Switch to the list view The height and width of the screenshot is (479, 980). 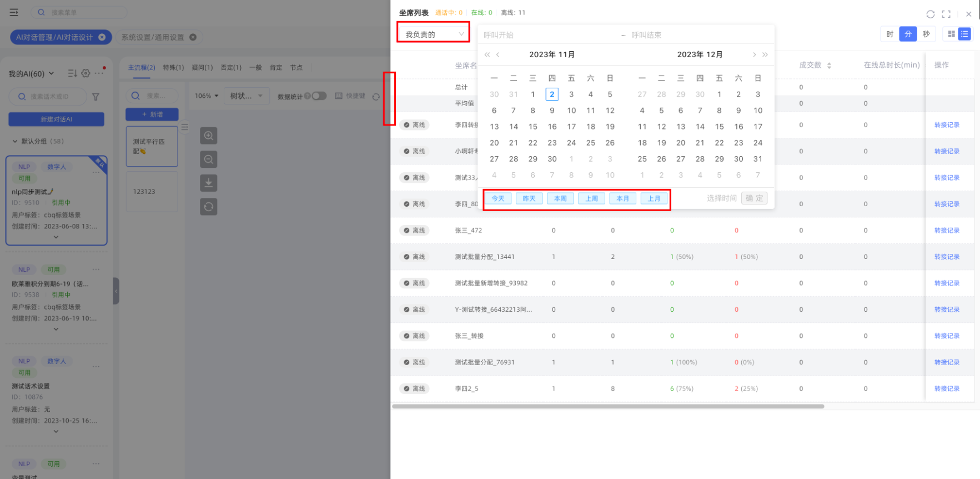point(964,34)
